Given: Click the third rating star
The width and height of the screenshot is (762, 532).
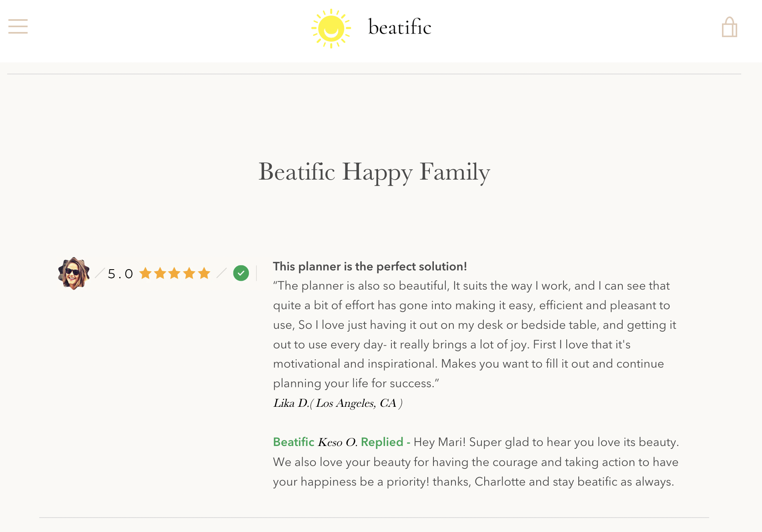Looking at the screenshot, I should coord(174,273).
